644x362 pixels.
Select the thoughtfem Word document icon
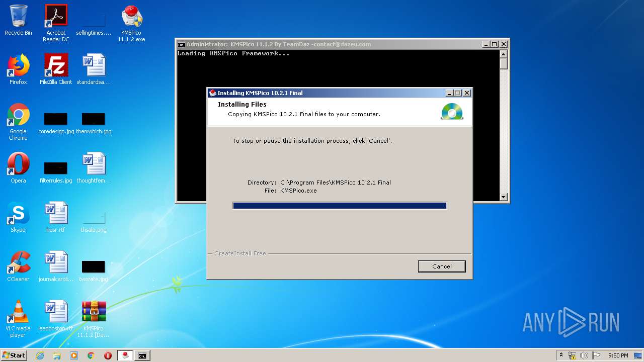click(x=94, y=168)
